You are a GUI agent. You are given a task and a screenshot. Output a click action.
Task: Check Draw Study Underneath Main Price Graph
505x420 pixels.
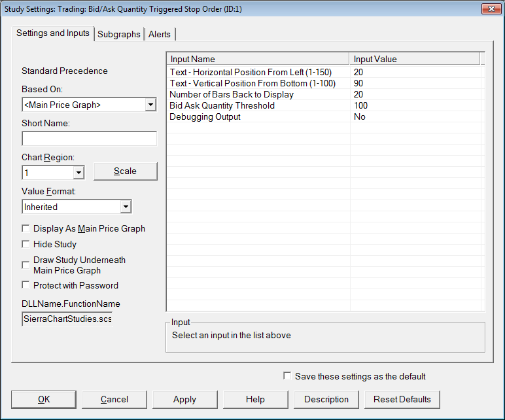point(26,265)
